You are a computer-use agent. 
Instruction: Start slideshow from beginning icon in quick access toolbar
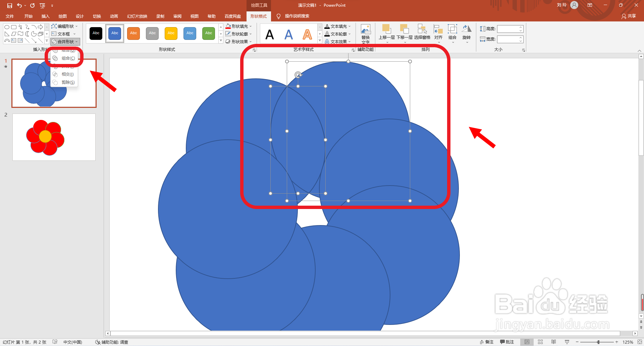coord(42,5)
